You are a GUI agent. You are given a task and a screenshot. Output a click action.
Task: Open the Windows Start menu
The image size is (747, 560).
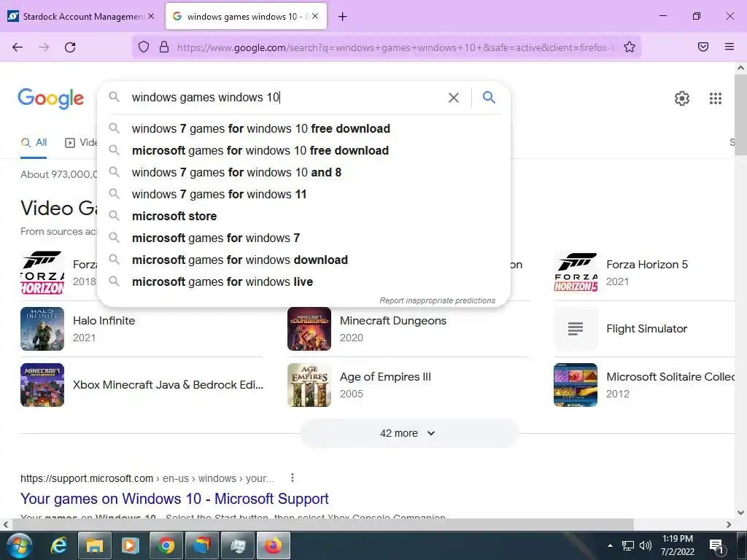(x=19, y=545)
